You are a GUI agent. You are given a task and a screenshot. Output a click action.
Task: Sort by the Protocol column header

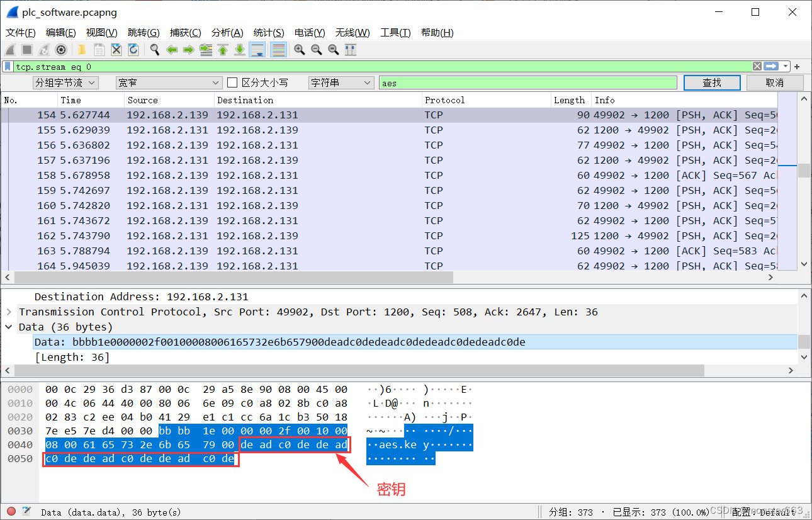click(486, 100)
